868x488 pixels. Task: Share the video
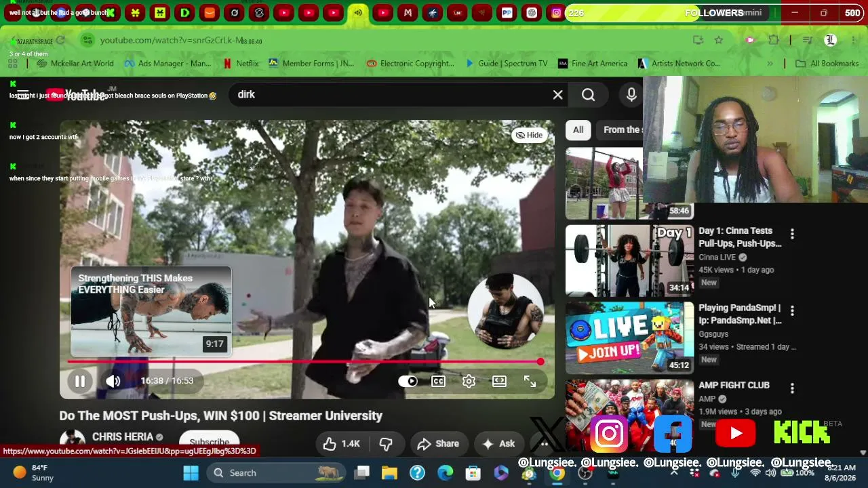[438, 444]
